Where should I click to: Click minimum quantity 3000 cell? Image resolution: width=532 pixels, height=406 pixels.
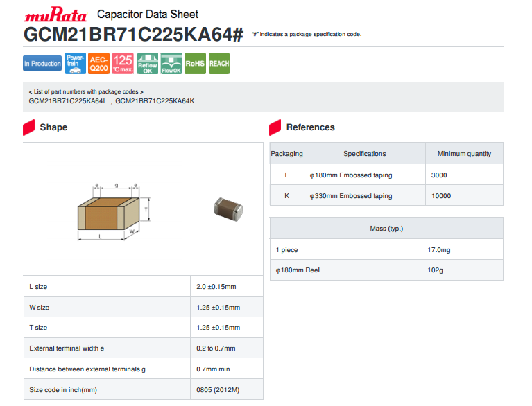click(464, 175)
